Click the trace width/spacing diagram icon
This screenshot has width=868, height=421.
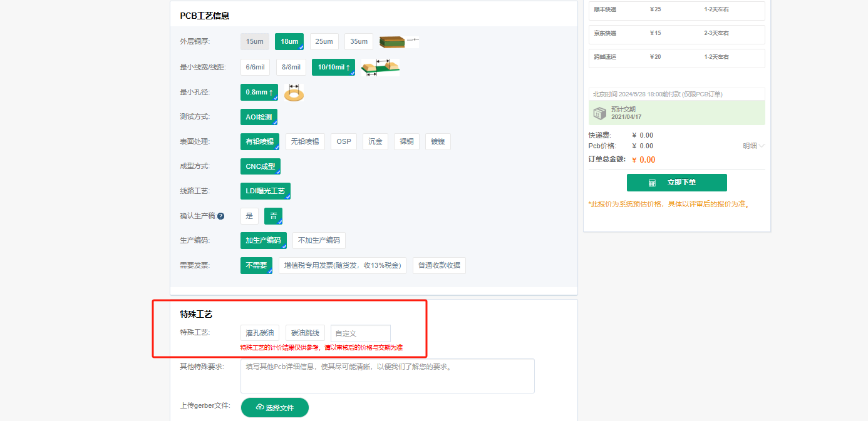click(380, 68)
